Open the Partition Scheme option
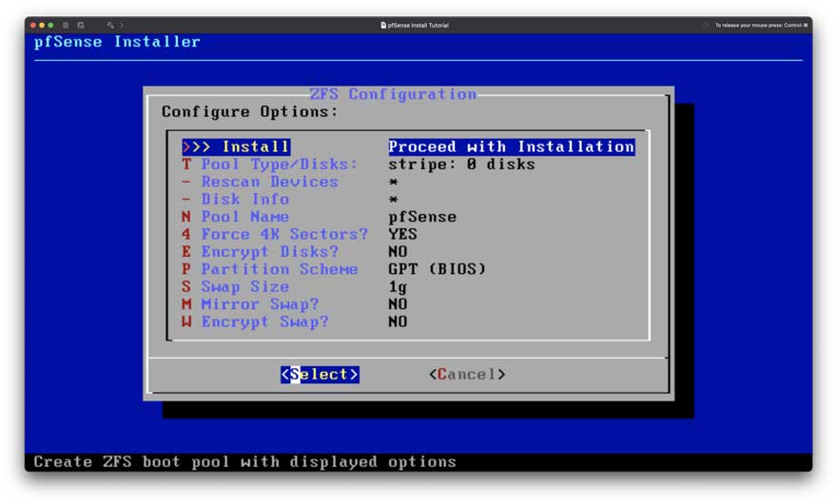837x504 pixels. tap(269, 269)
